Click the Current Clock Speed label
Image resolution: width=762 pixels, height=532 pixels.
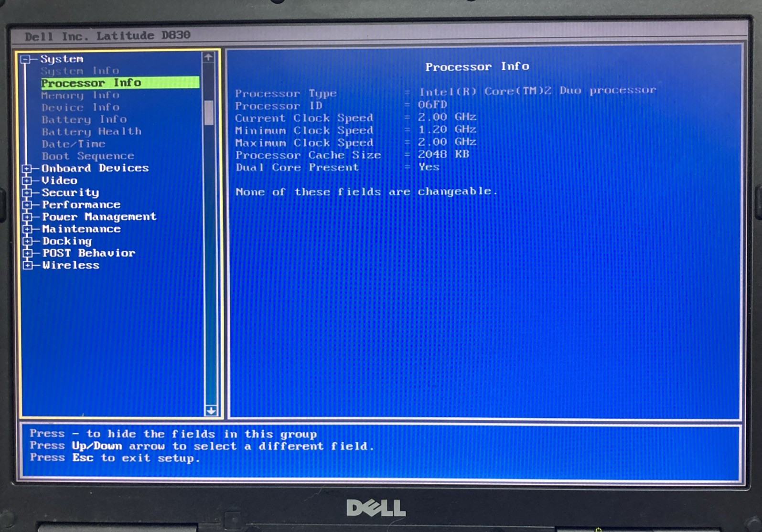click(x=304, y=118)
